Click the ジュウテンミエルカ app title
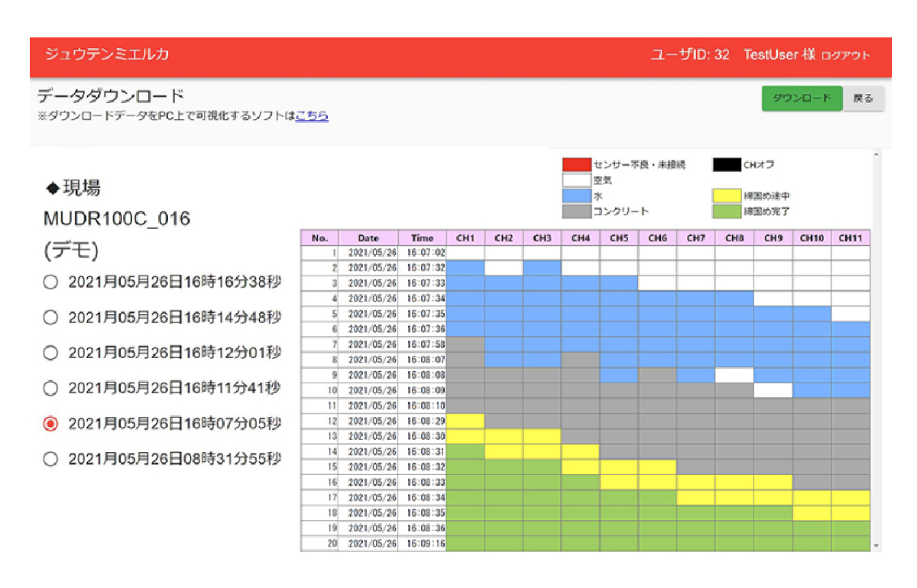 click(107, 55)
